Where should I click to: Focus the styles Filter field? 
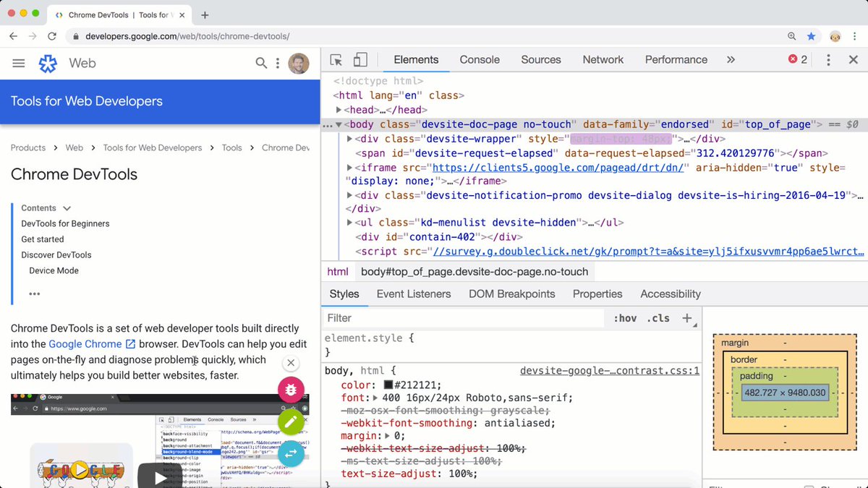click(463, 318)
